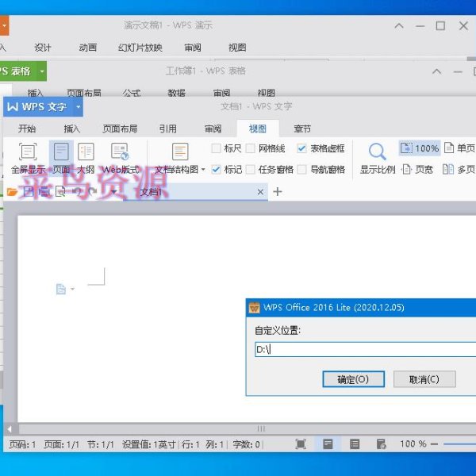Click the Zoom ratio magnifier icon
Viewport: 476px width, 476px height.
point(377,152)
